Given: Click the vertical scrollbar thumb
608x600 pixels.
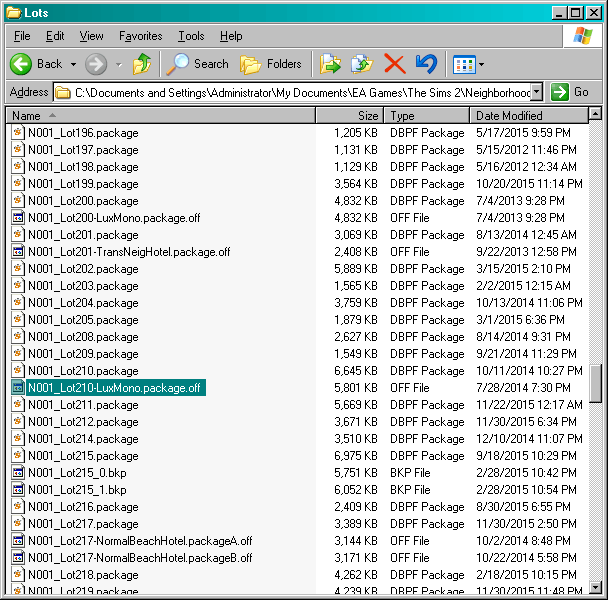Looking at the screenshot, I should click(595, 383).
